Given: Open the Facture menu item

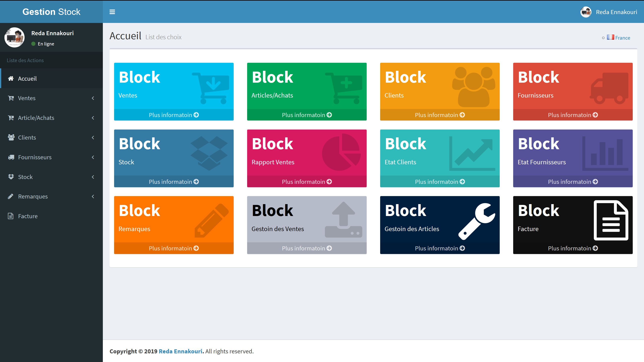Looking at the screenshot, I should click(28, 216).
